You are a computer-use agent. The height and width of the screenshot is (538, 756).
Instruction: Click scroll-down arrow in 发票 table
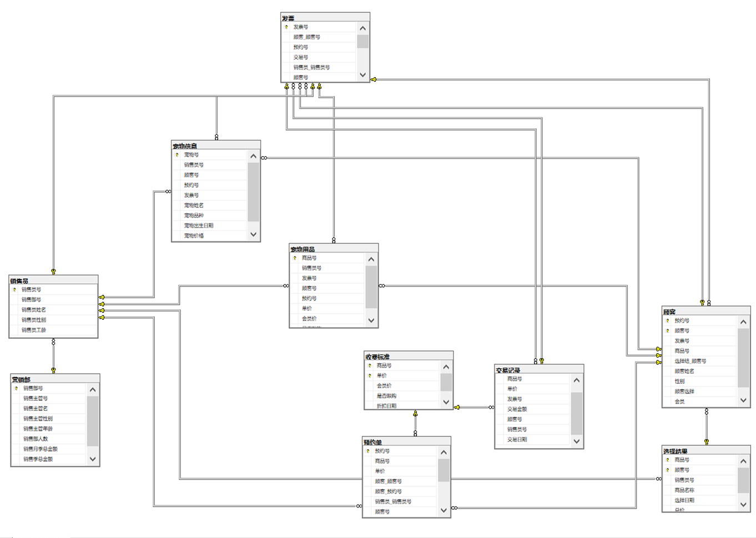tap(362, 75)
